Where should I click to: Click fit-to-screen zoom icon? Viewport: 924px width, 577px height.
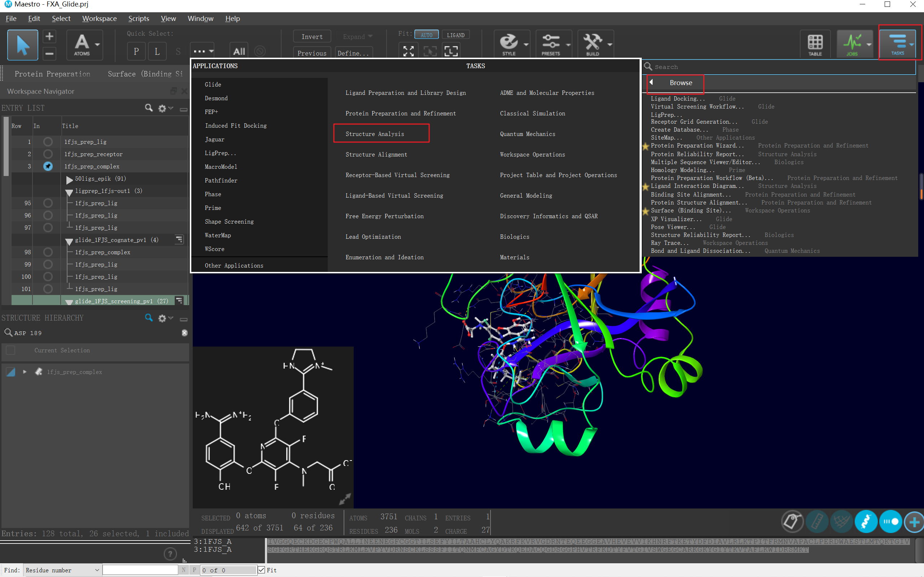click(409, 51)
